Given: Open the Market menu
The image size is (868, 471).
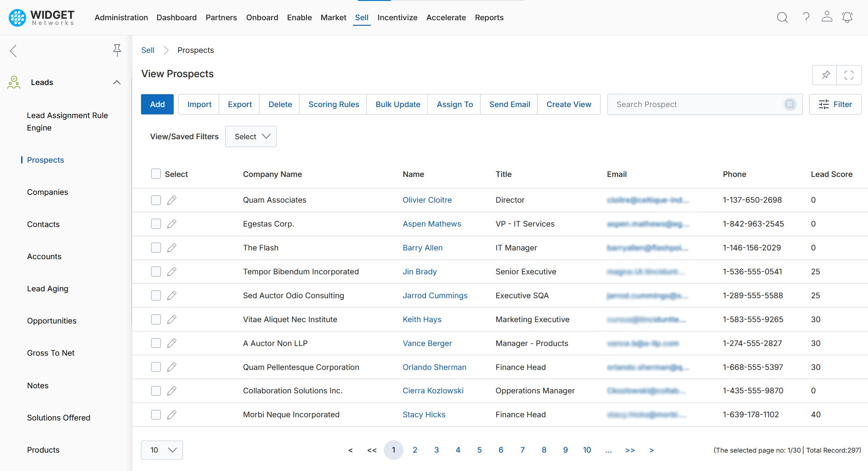Looking at the screenshot, I should 333,17.
